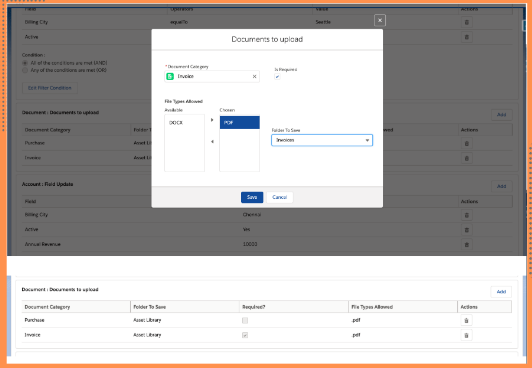Click the Document Category input field
The width and height of the screenshot is (532, 368).
[x=212, y=77]
